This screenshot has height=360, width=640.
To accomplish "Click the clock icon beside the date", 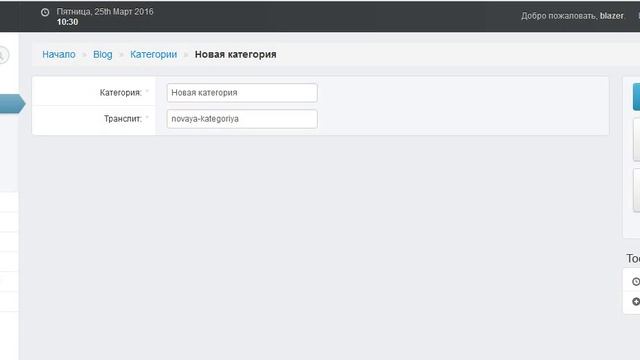I will pos(45,12).
